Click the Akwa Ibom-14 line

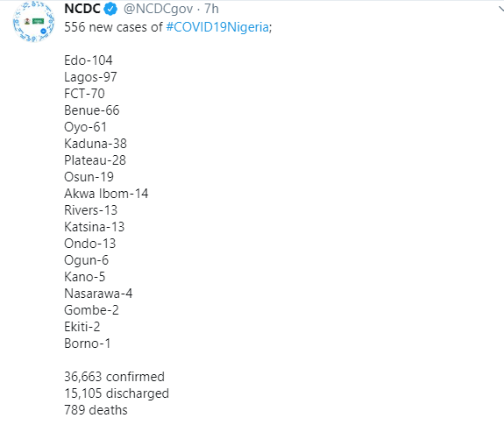[x=106, y=194]
